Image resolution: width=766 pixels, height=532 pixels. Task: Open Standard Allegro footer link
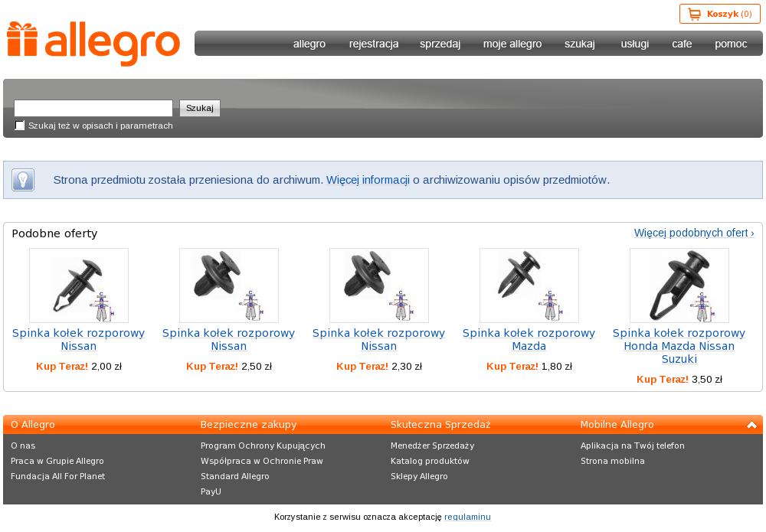[235, 476]
